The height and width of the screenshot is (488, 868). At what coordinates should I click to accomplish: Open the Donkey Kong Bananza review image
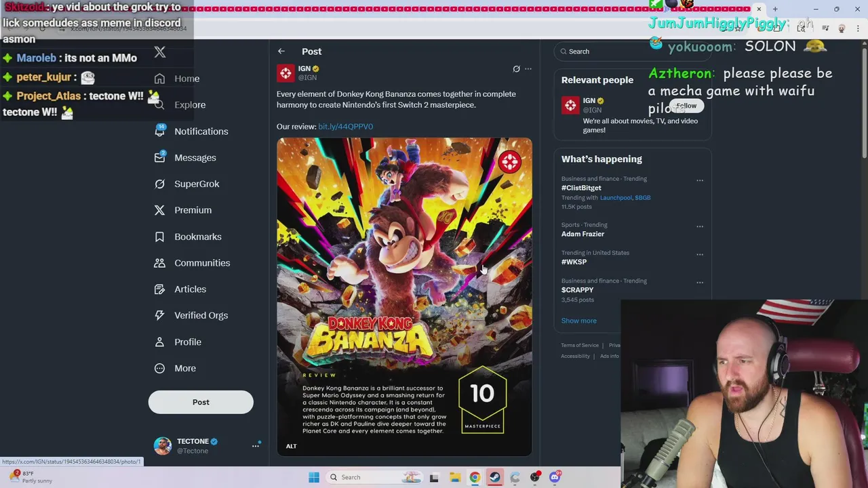[404, 297]
